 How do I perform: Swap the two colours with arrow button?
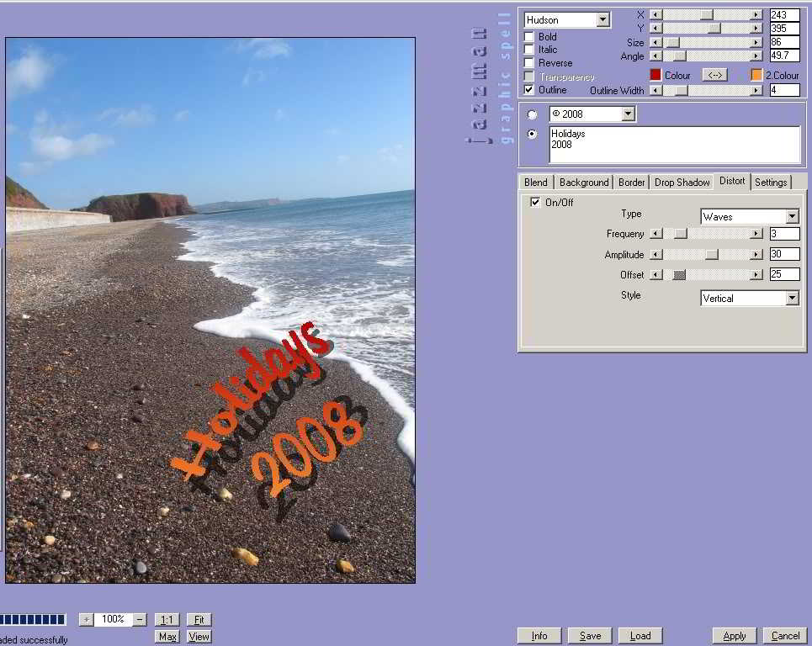[714, 75]
